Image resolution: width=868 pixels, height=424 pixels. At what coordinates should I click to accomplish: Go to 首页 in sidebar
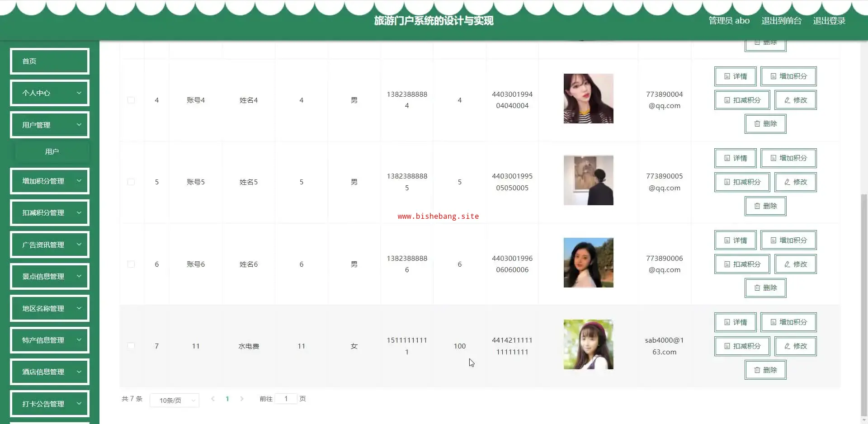tap(50, 61)
